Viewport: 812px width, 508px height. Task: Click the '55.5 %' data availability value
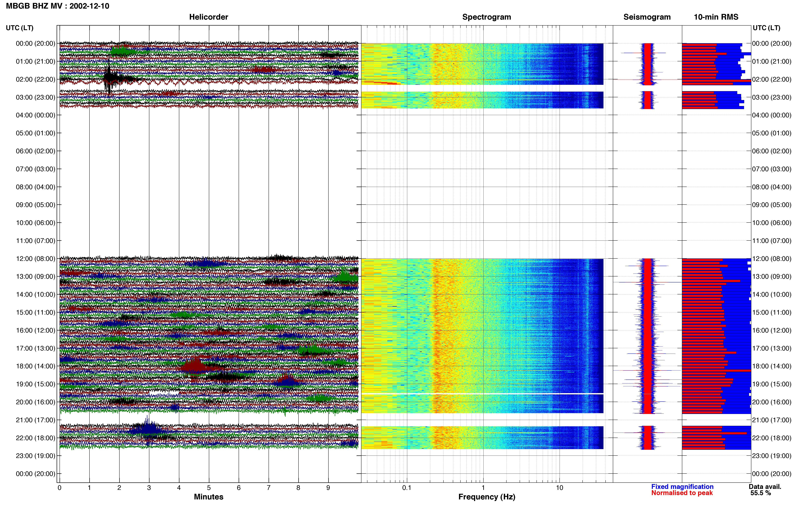pyautogui.click(x=761, y=493)
